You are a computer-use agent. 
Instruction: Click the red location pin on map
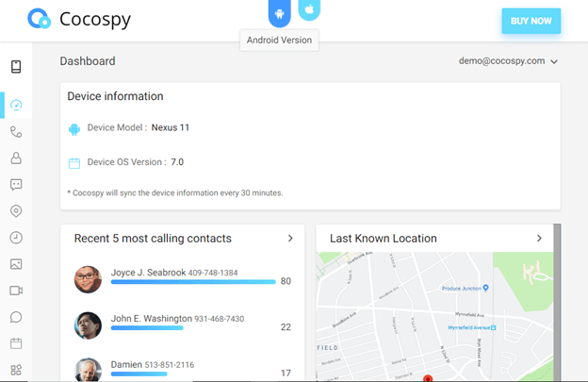[428, 378]
